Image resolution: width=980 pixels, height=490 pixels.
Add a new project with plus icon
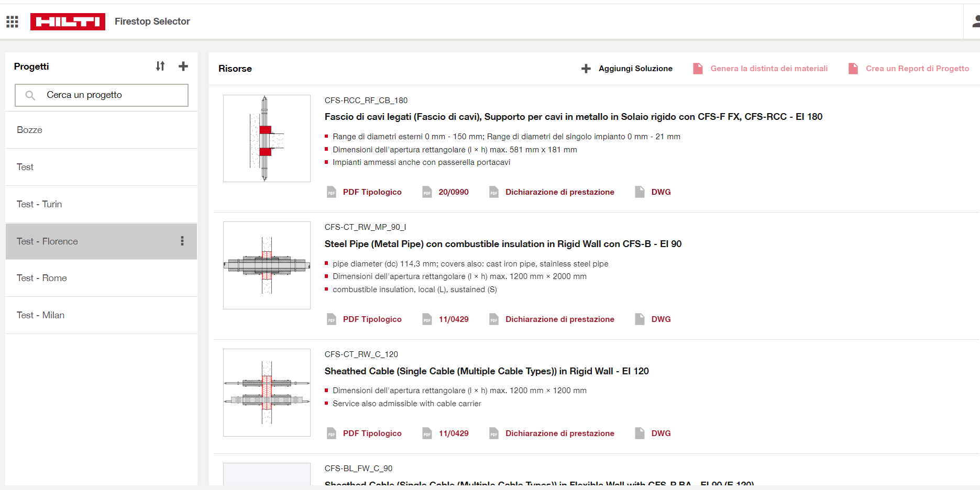(183, 66)
